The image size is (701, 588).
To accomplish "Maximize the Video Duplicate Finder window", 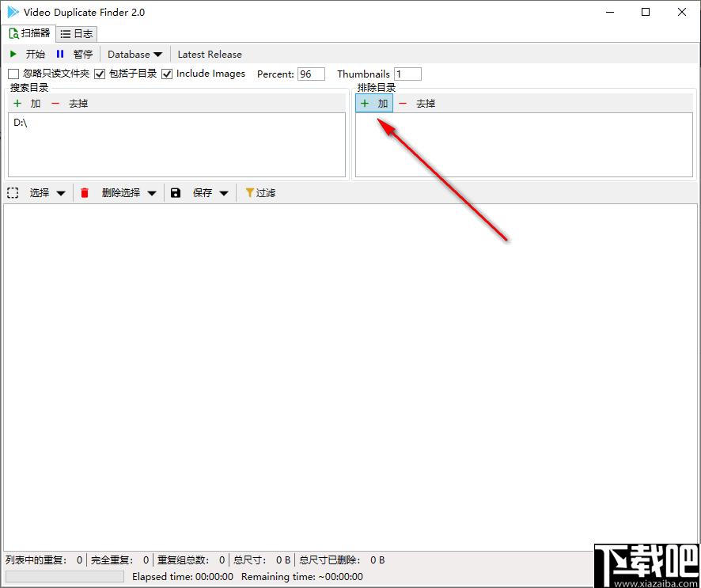I will tap(646, 12).
